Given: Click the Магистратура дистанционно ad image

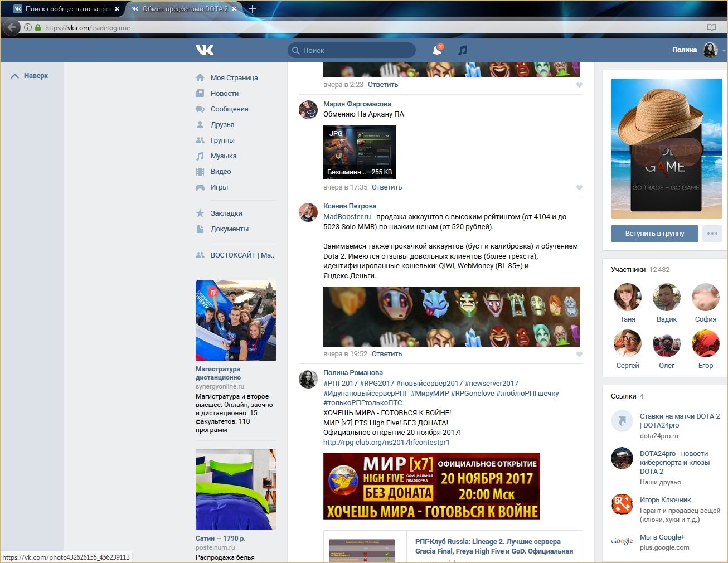Looking at the screenshot, I should 236,321.
